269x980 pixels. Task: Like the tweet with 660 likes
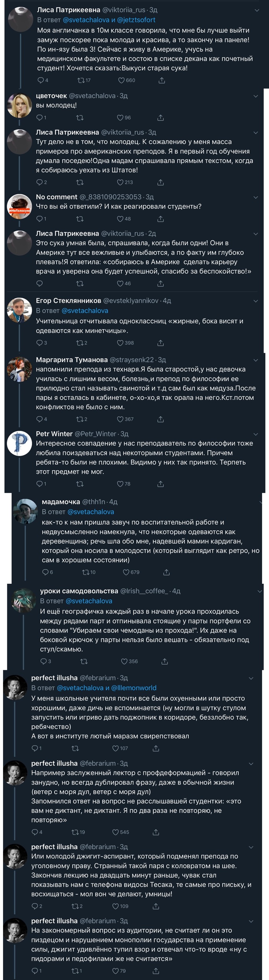point(121,80)
